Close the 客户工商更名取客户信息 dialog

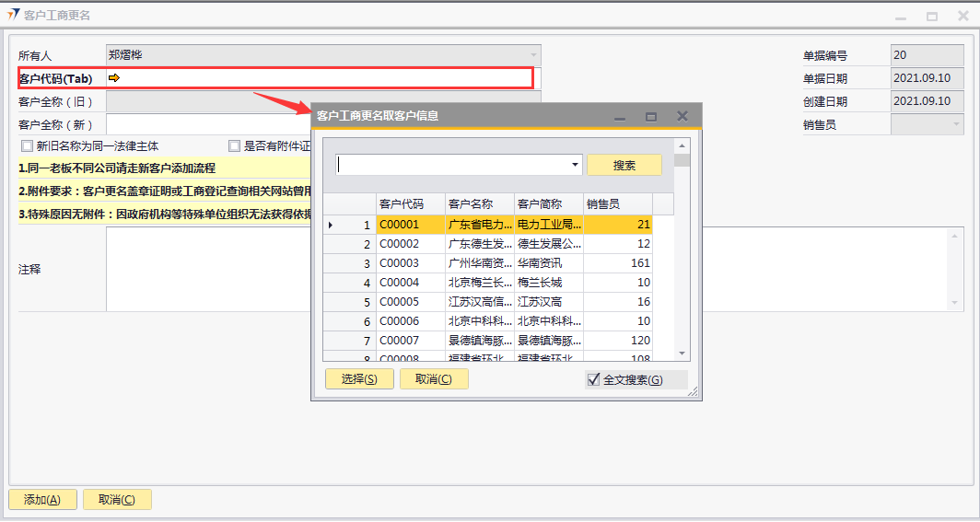pyautogui.click(x=682, y=116)
